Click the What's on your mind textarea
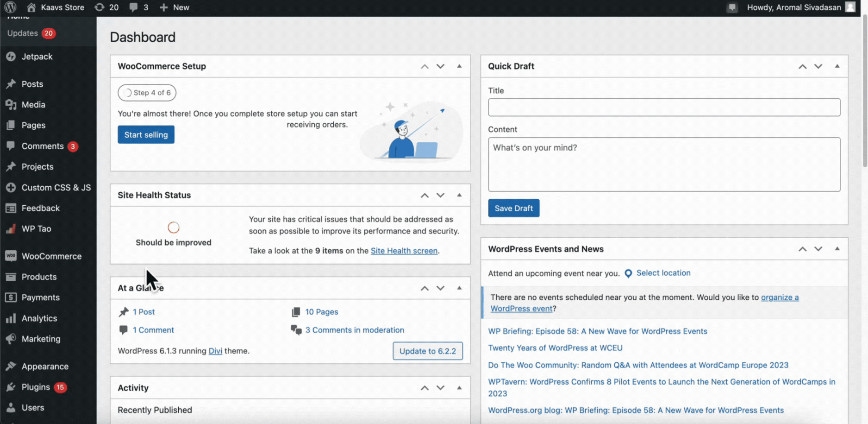This screenshot has height=424, width=868. pos(664,164)
